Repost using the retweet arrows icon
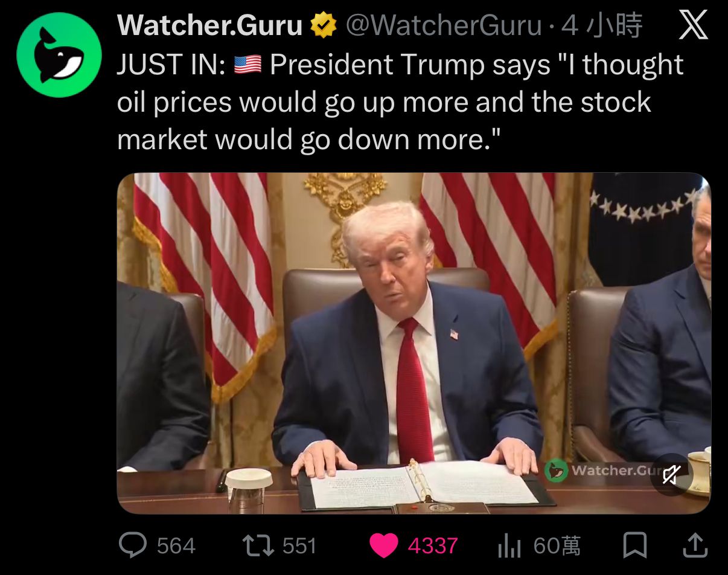The height and width of the screenshot is (575, 728). 258,545
